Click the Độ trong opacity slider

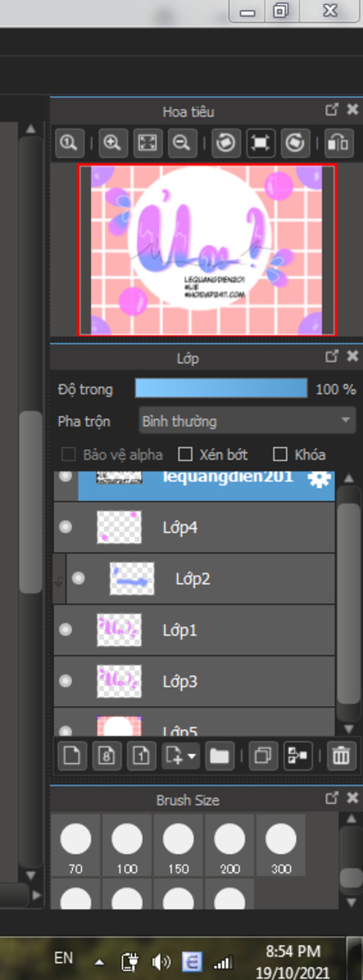pyautogui.click(x=221, y=388)
